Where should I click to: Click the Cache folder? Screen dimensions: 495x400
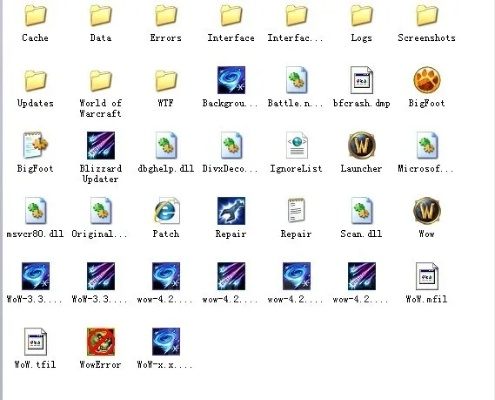35,16
